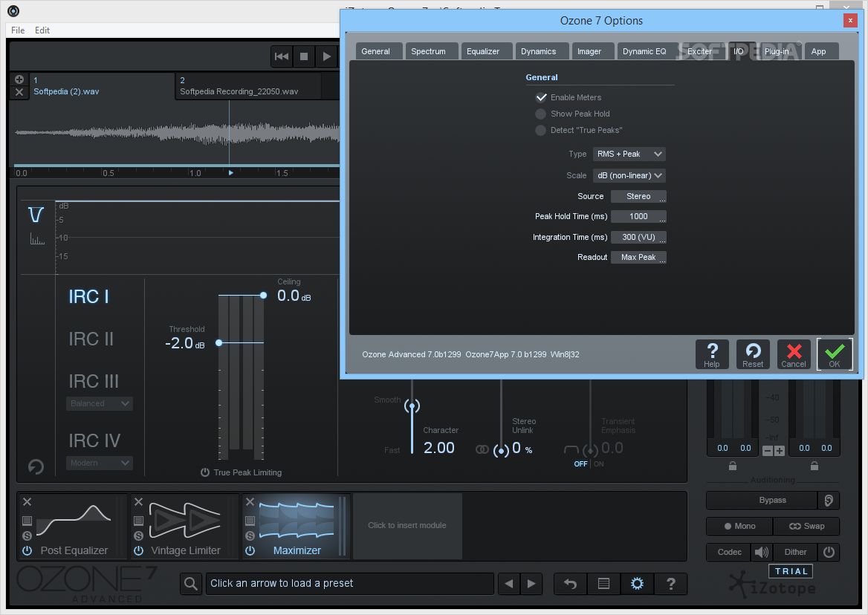
Task: Toggle Vintage Limiter power button
Action: (138, 550)
